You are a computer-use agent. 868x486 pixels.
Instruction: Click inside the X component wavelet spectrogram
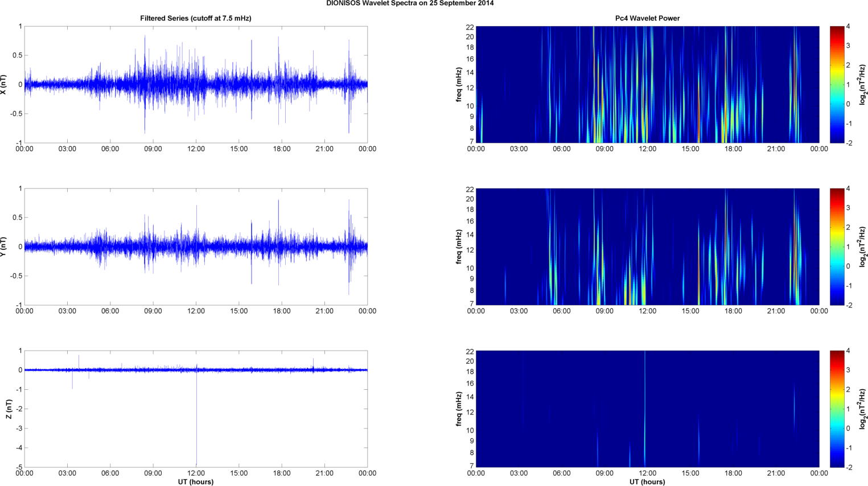(x=647, y=84)
